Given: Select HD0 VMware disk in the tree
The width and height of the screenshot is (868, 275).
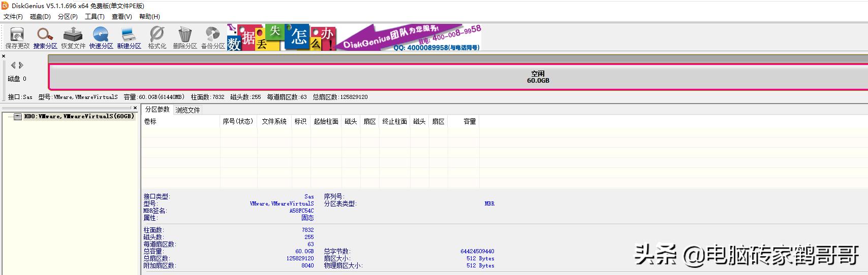Looking at the screenshot, I should [x=79, y=117].
